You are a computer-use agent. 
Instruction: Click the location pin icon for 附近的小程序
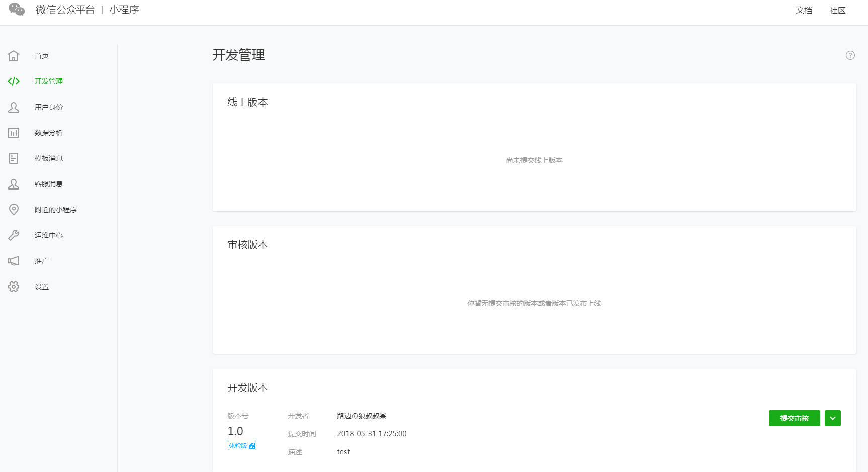(14, 210)
